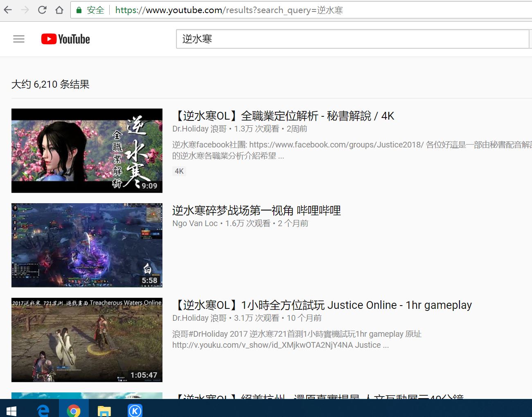Reload the page with the refresh icon
Image resolution: width=532 pixels, height=417 pixels.
point(42,10)
